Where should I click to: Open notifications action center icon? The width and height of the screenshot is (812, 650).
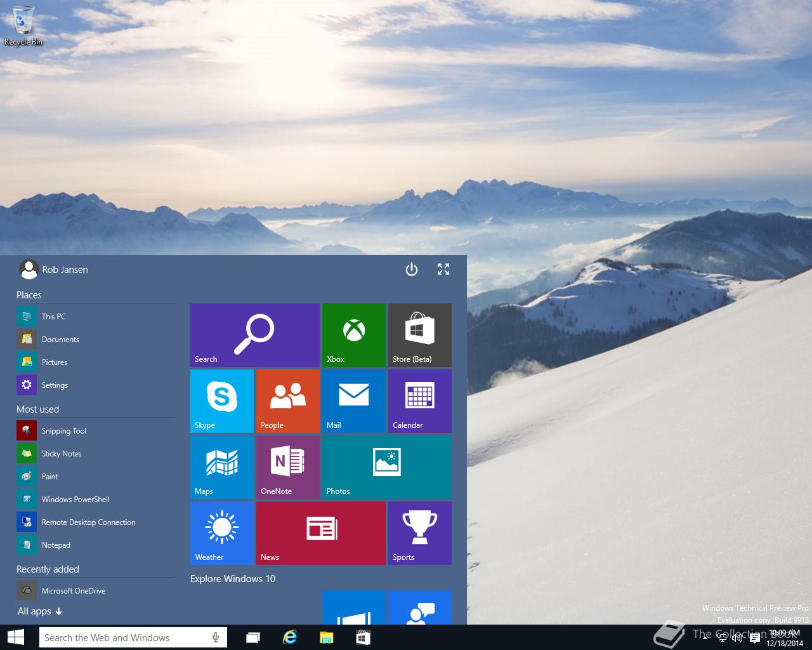[x=754, y=638]
